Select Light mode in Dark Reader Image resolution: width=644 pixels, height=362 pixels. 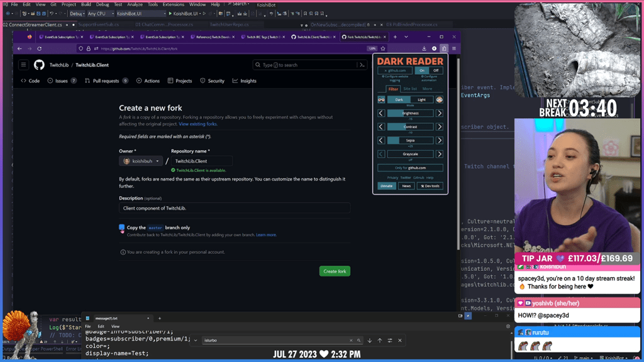[x=422, y=100]
